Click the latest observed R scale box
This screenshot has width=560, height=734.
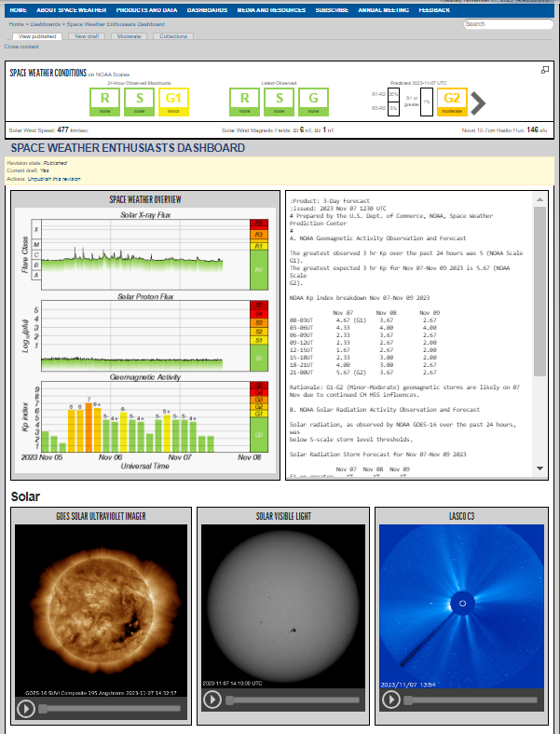pos(244,102)
